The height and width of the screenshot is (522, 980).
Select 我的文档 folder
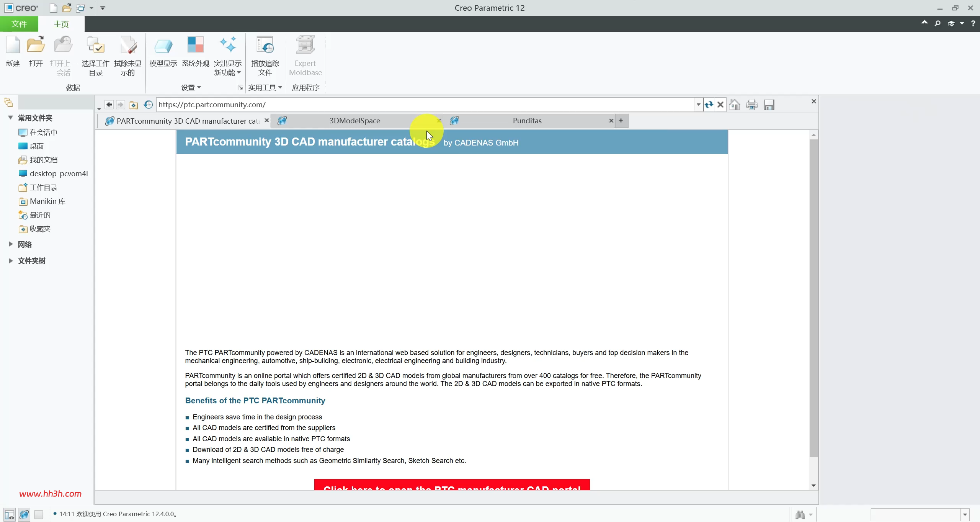click(x=38, y=160)
